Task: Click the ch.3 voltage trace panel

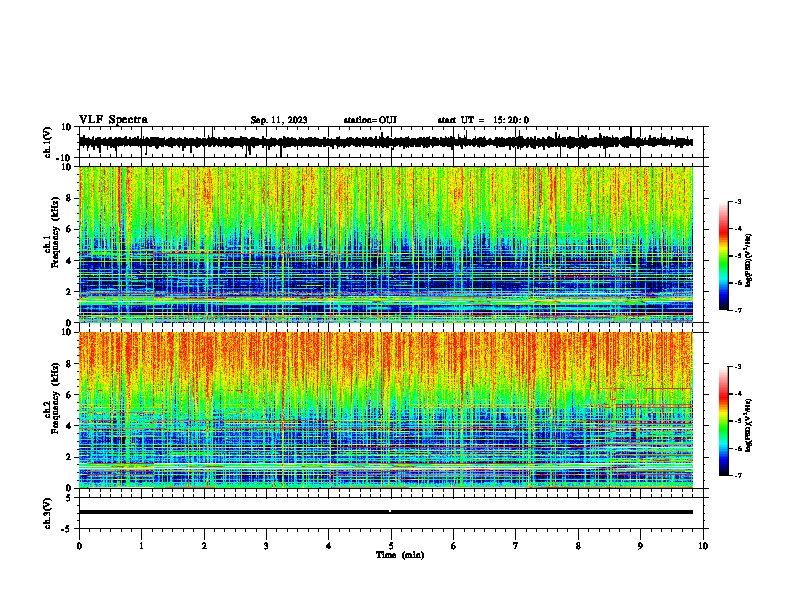Action: (x=391, y=513)
